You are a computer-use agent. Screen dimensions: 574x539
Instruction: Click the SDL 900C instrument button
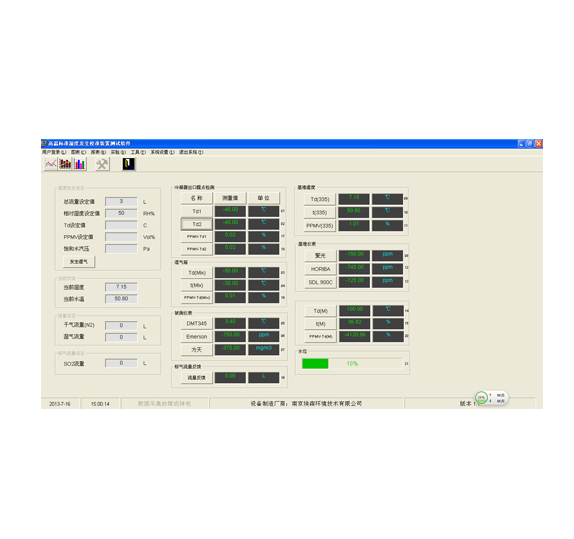coord(320,282)
